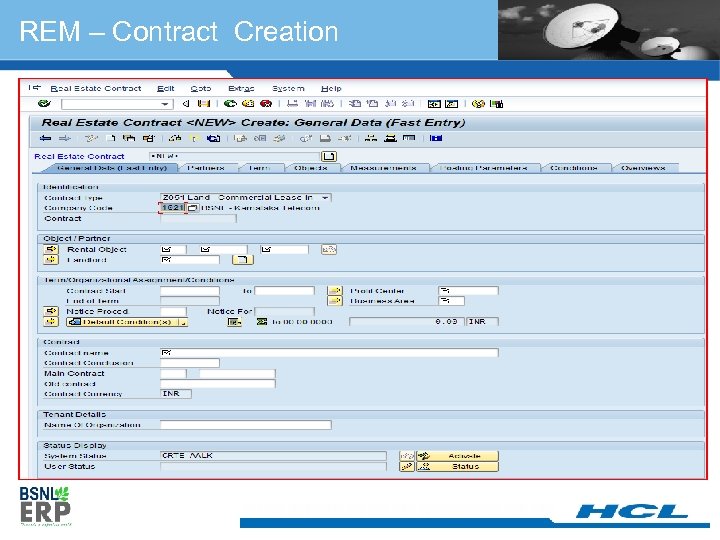
Task: Click the green Enter checkmark icon
Action: [44, 104]
